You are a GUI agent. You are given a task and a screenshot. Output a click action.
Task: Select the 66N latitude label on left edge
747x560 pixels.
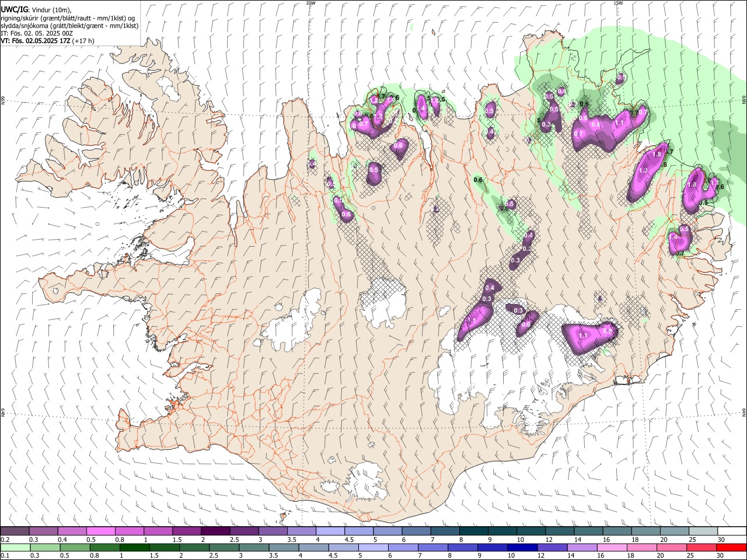point(3,101)
